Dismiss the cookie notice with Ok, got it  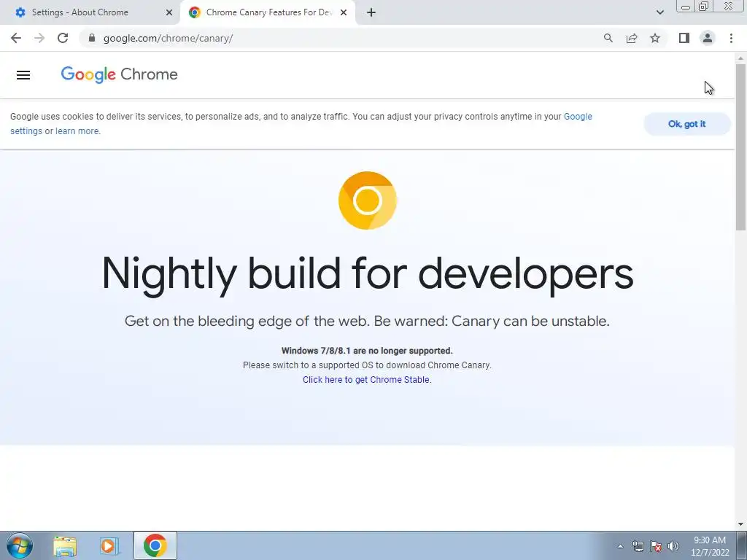pos(686,124)
